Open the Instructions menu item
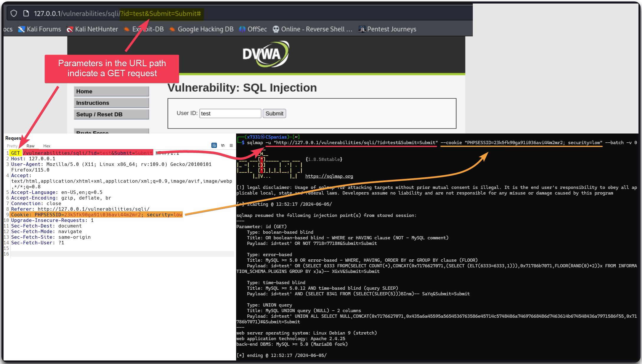Viewport: 642px width, 364px height. (111, 103)
